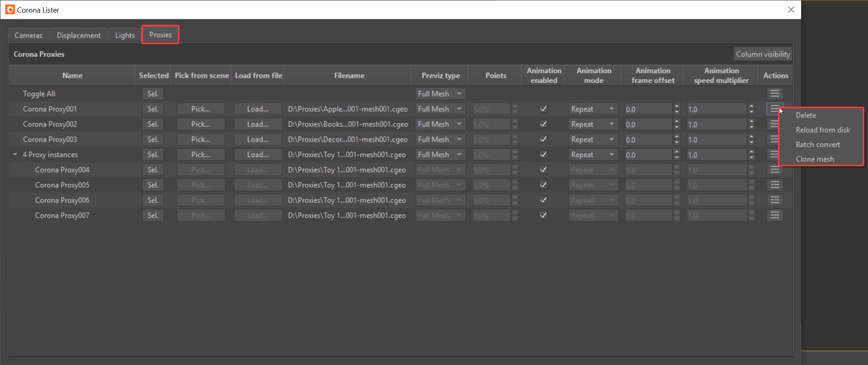Toggle animation enabled for Corona Proxy001
The height and width of the screenshot is (365, 868).
click(543, 109)
